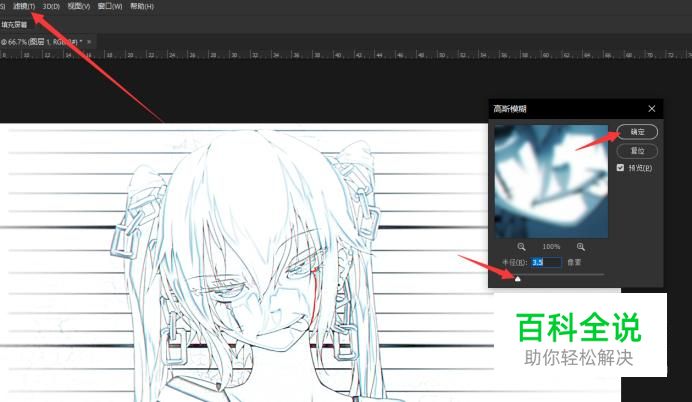692x402 pixels.
Task: Click the 半径 radius input field
Action: coord(546,262)
